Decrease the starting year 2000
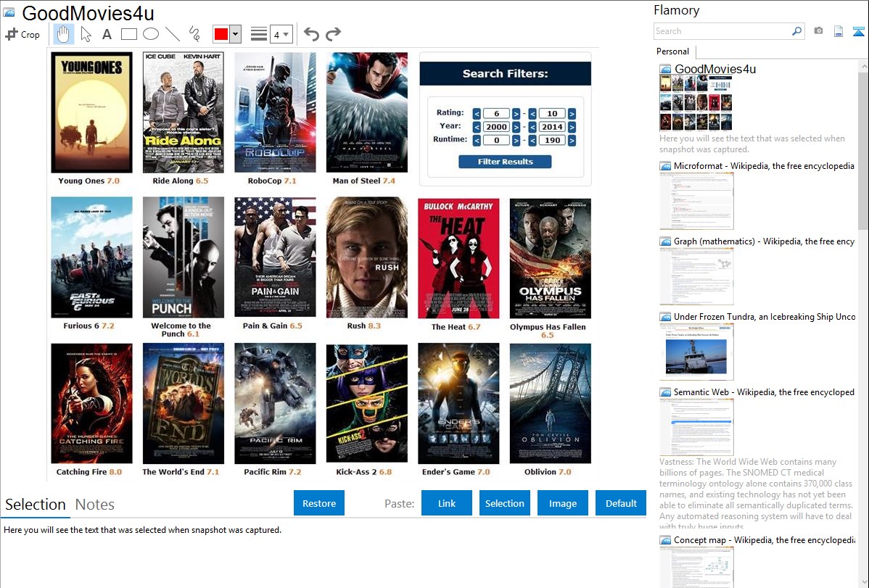The height and width of the screenshot is (588, 869). click(477, 127)
